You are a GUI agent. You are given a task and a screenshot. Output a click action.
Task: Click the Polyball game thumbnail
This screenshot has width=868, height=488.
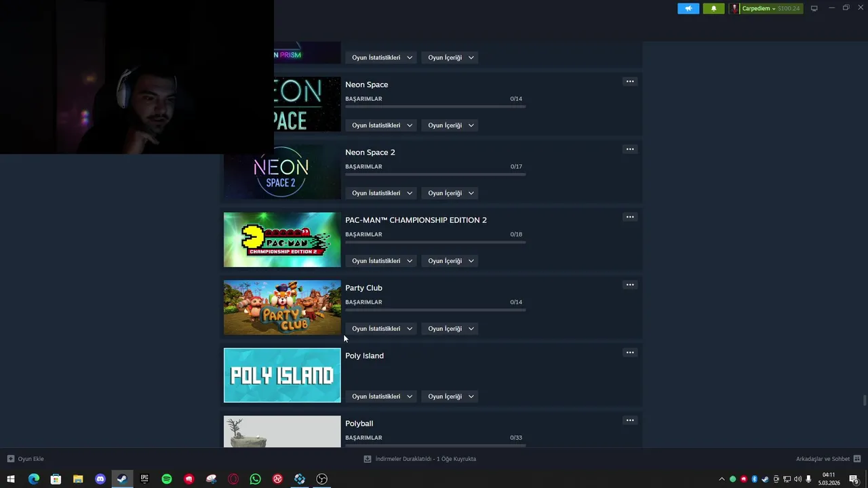282,432
